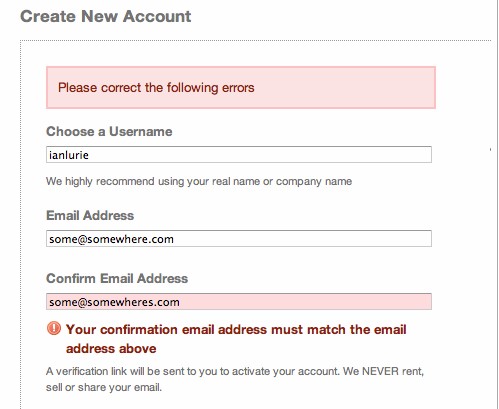Image resolution: width=499 pixels, height=409 pixels.
Task: Click the 'Confirm Email Address' label
Action: click(x=117, y=278)
